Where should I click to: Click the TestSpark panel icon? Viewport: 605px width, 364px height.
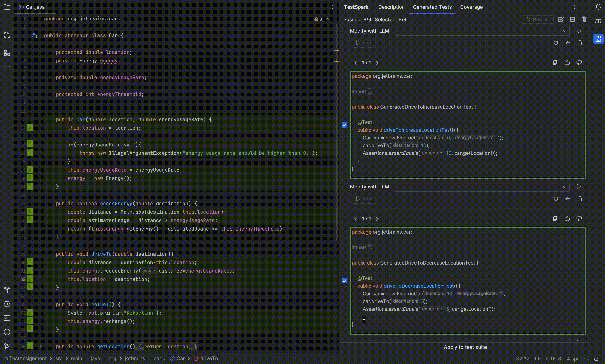(599, 39)
